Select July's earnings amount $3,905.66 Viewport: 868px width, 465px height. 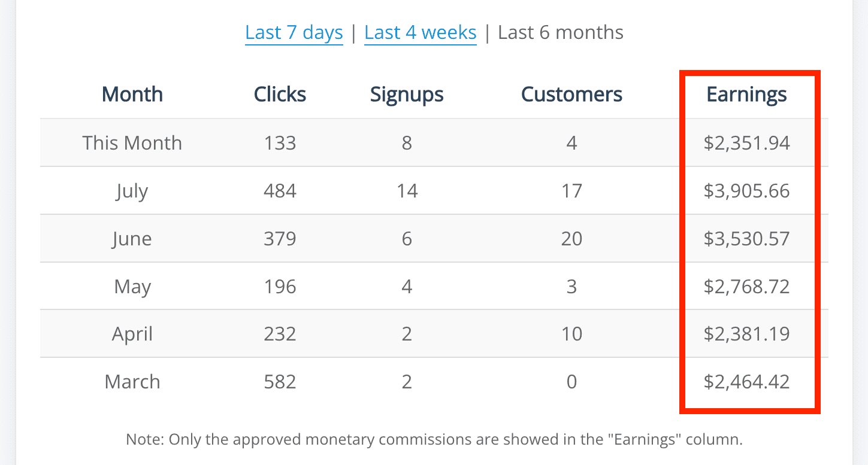[746, 190]
